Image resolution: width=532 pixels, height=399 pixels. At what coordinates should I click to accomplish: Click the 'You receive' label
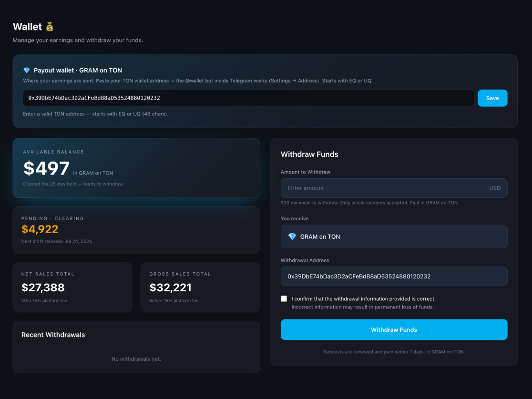(x=295, y=218)
